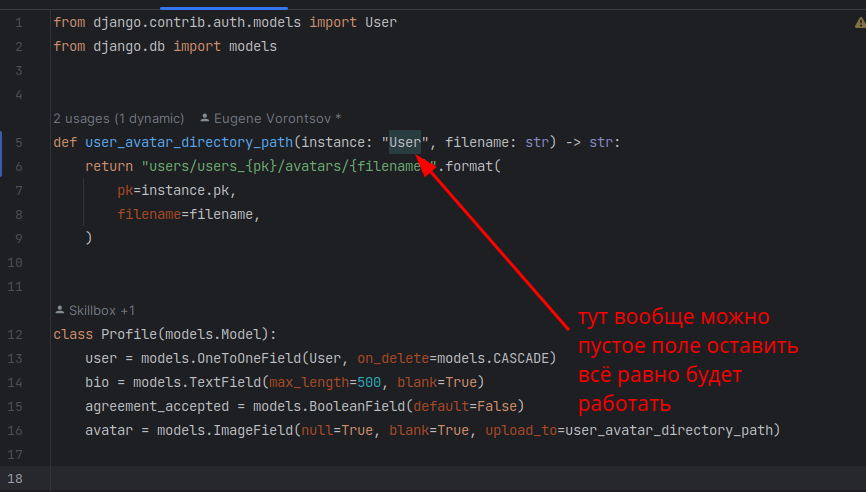Click the person icon beside Skillbox
866x492 pixels.
[60, 310]
